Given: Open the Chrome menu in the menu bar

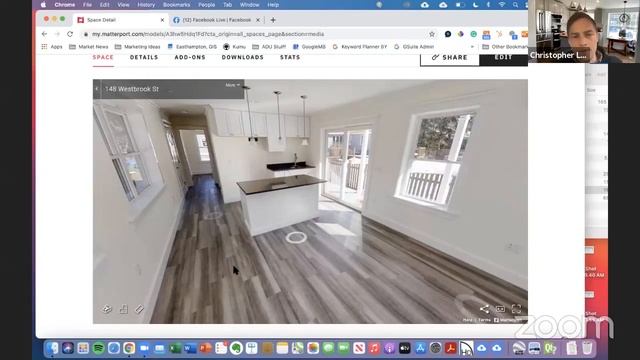Looking at the screenshot, I should tap(64, 5).
